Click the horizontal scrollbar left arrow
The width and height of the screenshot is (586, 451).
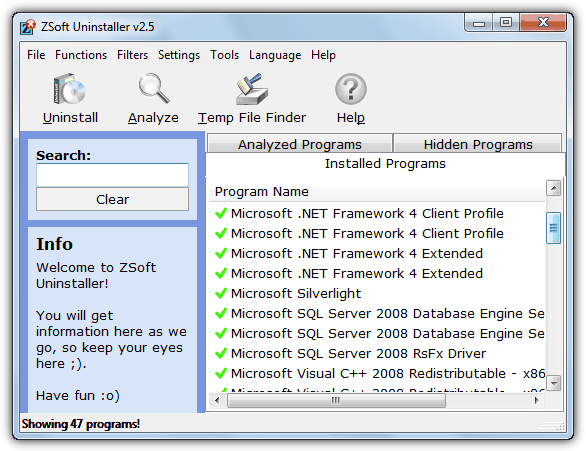click(217, 400)
